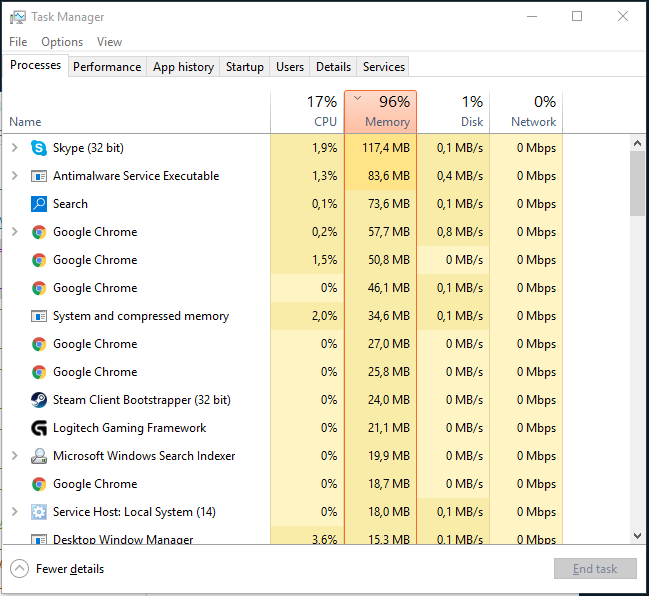Click the 117,4 MB memory value
The height and width of the screenshot is (596, 649).
[x=386, y=148]
